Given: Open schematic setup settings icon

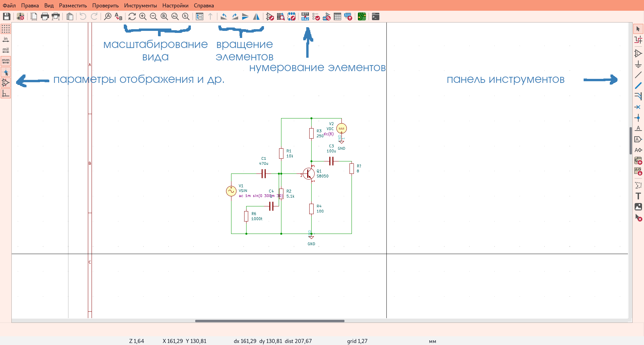Looking at the screenshot, I should pos(20,16).
